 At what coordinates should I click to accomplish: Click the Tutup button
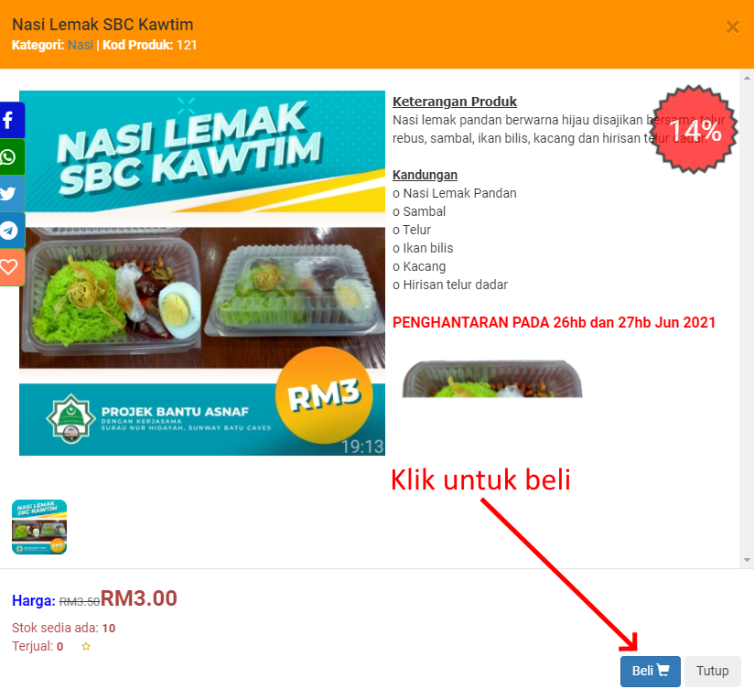tap(712, 671)
